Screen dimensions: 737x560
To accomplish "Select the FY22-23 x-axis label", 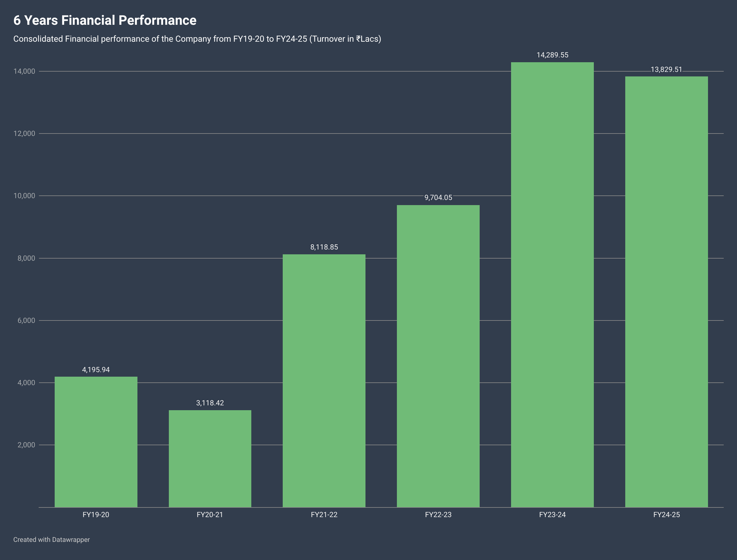I will pos(438,515).
